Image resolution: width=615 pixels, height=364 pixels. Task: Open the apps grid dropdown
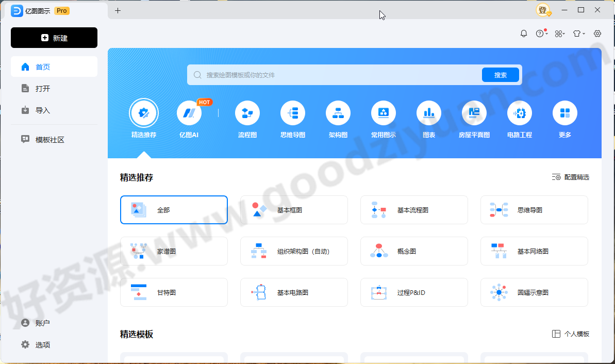pyautogui.click(x=559, y=33)
